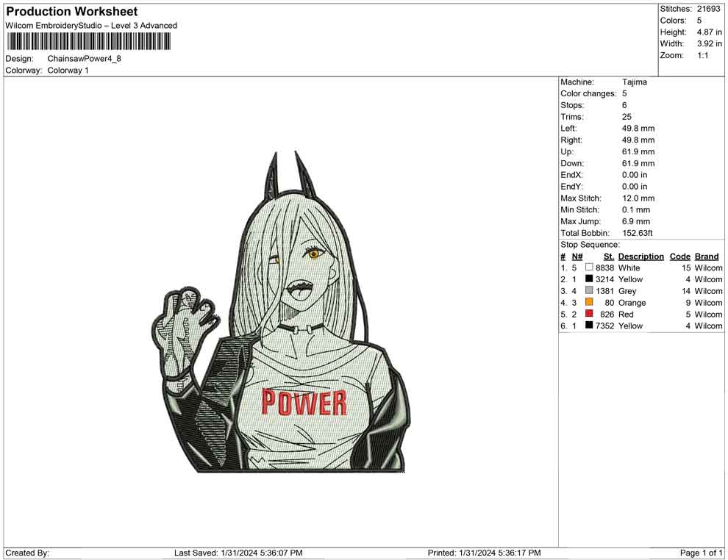Image resolution: width=728 pixels, height=560 pixels.
Task: Select the Total Bobbin value '152.63ft'
Action: pyautogui.click(x=638, y=233)
